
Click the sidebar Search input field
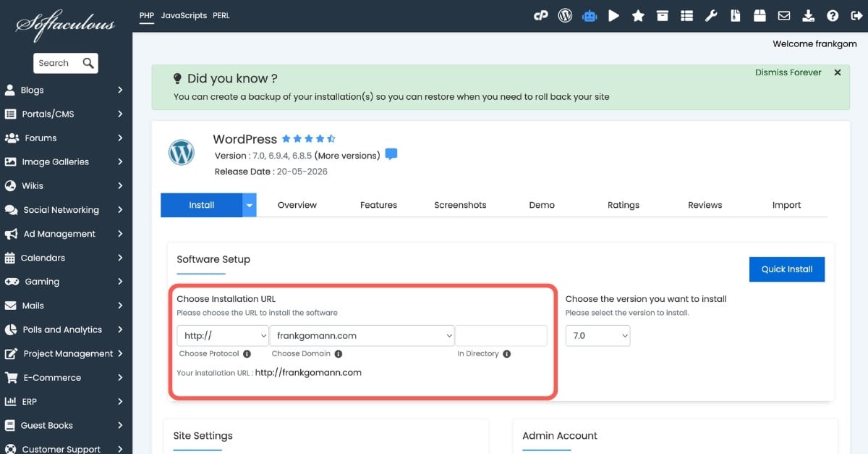58,63
